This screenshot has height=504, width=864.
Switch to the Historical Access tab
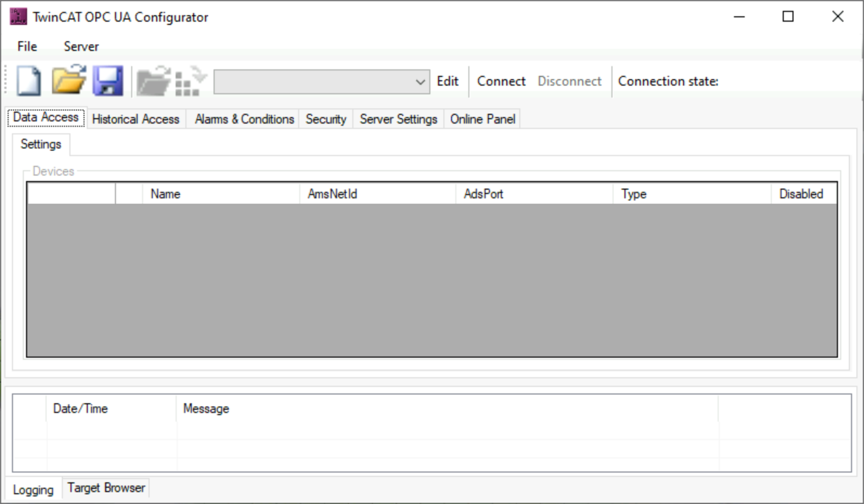tap(136, 119)
